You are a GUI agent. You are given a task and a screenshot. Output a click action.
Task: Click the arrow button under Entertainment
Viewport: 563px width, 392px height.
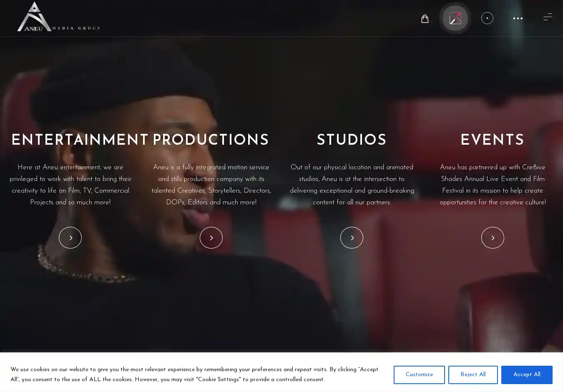coord(70,238)
